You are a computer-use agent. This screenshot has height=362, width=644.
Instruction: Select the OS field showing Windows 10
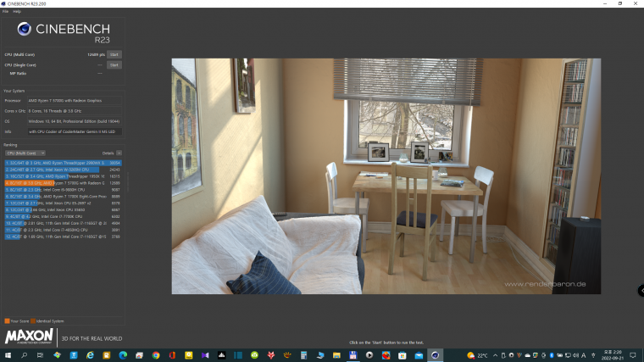[75, 121]
